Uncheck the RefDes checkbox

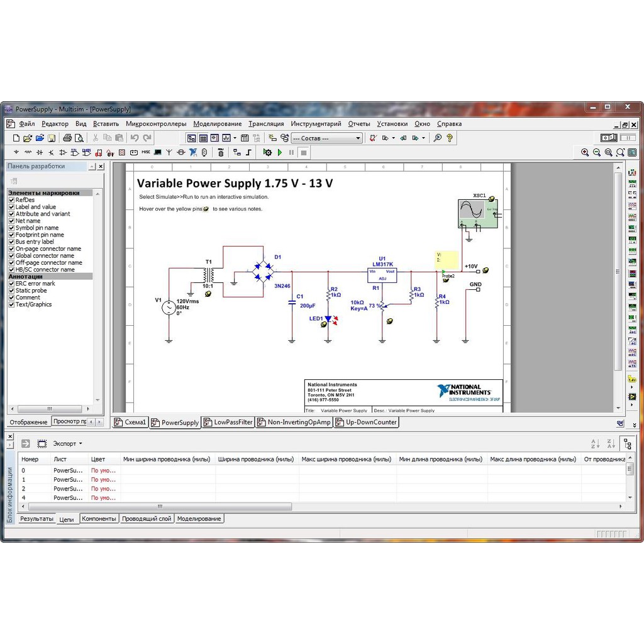(x=11, y=200)
